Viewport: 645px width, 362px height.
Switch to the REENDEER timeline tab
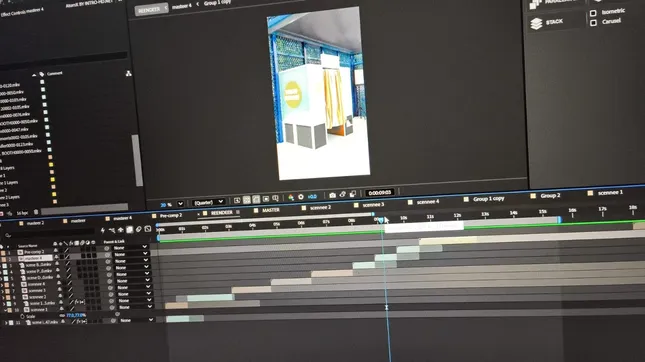(222, 213)
